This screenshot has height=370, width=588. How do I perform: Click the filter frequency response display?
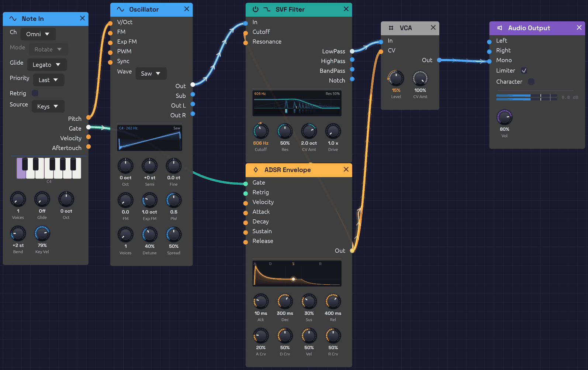click(297, 103)
